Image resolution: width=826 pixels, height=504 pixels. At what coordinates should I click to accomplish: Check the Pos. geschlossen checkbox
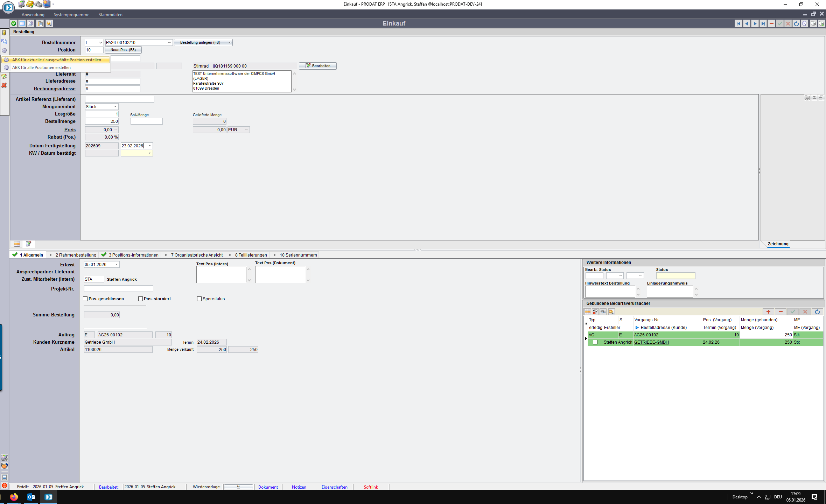pos(85,299)
